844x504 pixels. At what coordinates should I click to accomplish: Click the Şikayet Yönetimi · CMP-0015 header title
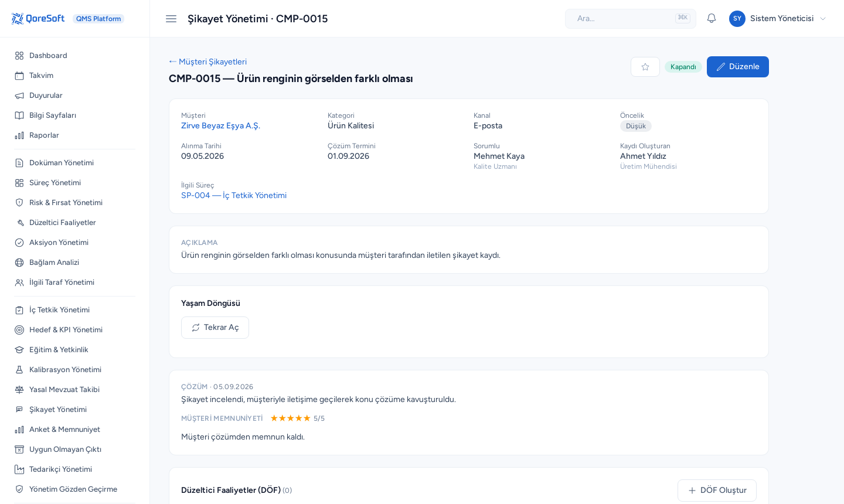[257, 19]
